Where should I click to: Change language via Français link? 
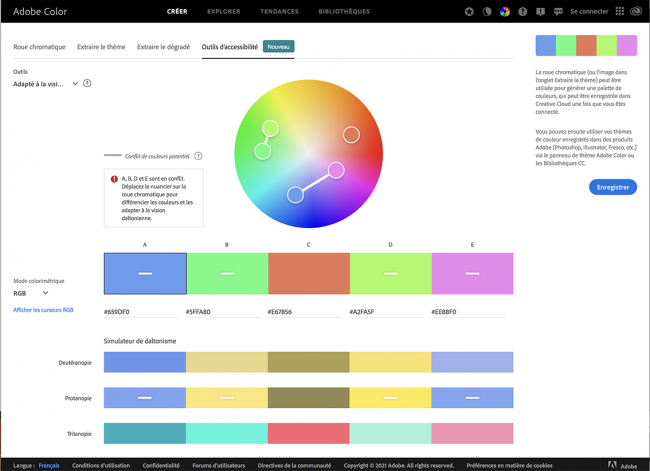tap(49, 466)
